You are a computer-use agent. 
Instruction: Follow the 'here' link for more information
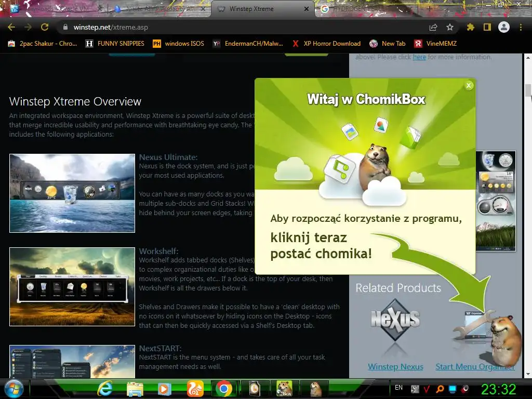pos(419,57)
